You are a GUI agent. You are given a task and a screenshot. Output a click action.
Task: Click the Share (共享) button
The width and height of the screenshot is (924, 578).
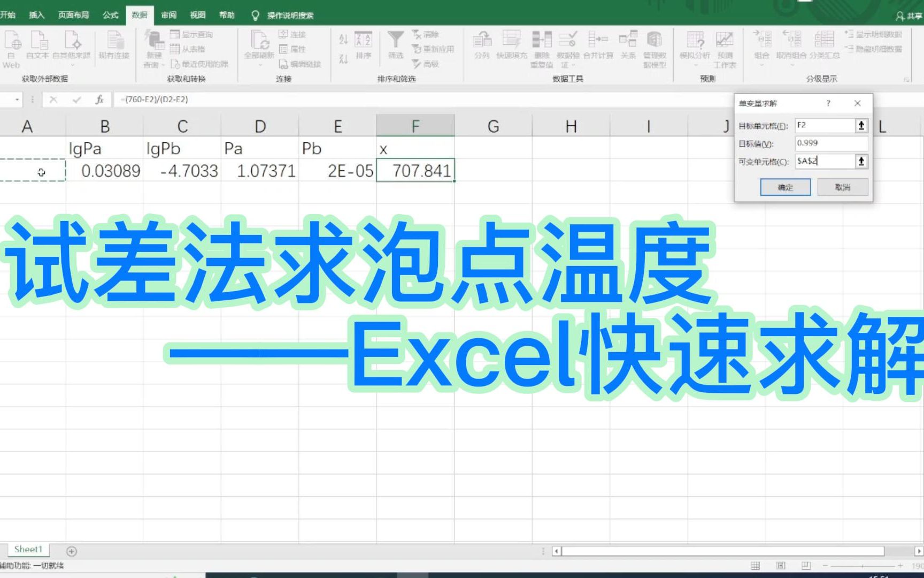(x=909, y=16)
